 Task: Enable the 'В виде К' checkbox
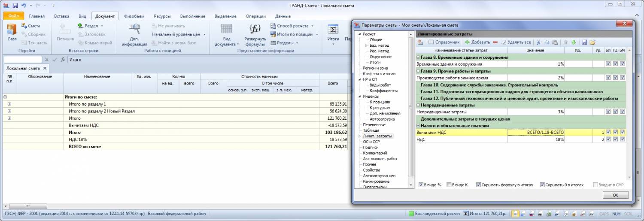pyautogui.click(x=449, y=185)
